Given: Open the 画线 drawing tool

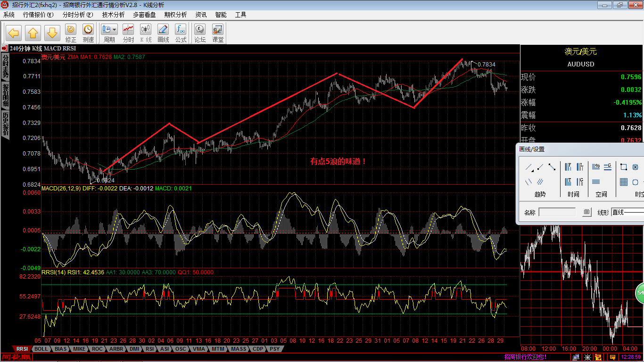Looking at the screenshot, I should 163,33.
